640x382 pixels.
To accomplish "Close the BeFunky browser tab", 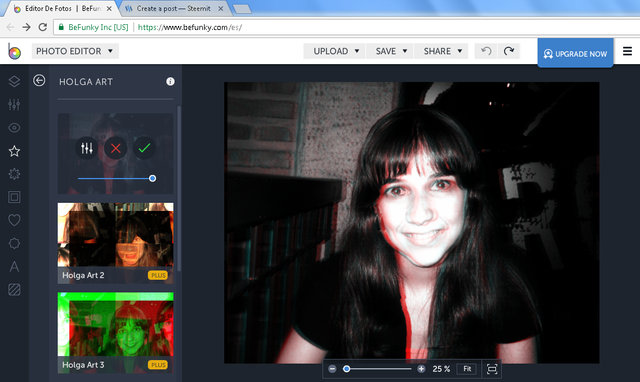I will [x=109, y=8].
